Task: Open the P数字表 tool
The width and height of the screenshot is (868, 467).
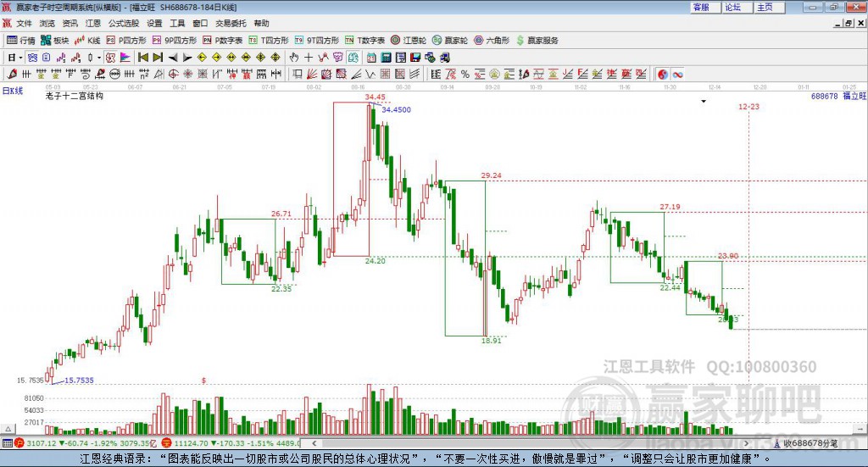Action: [223, 41]
